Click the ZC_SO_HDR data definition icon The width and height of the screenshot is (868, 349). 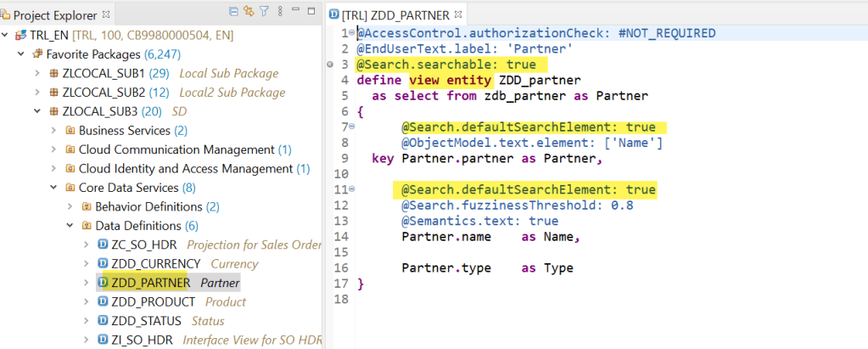[103, 245]
